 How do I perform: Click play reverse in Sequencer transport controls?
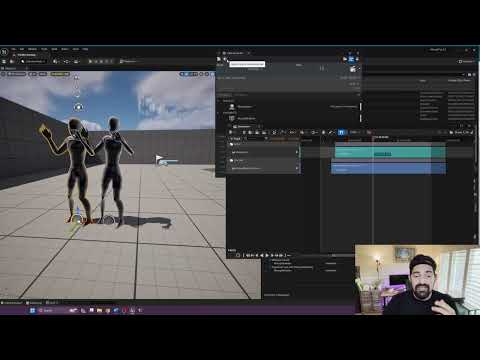[262, 255]
